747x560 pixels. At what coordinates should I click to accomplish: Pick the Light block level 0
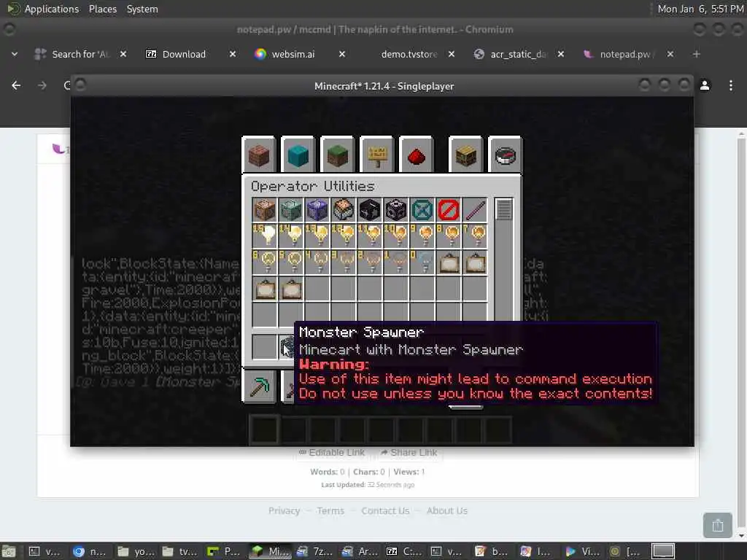coord(422,262)
